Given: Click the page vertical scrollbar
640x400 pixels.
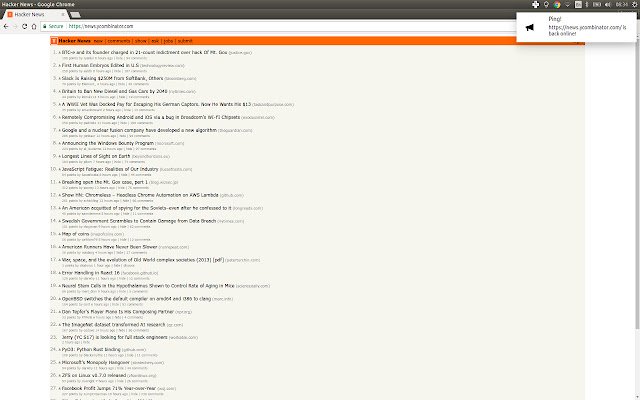Looking at the screenshot, I should pos(638,184).
